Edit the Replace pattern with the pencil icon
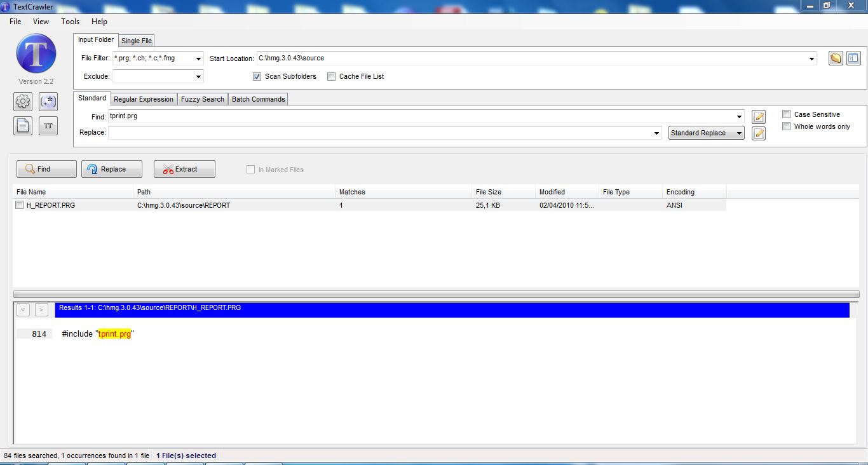The image size is (868, 465). pyautogui.click(x=758, y=133)
